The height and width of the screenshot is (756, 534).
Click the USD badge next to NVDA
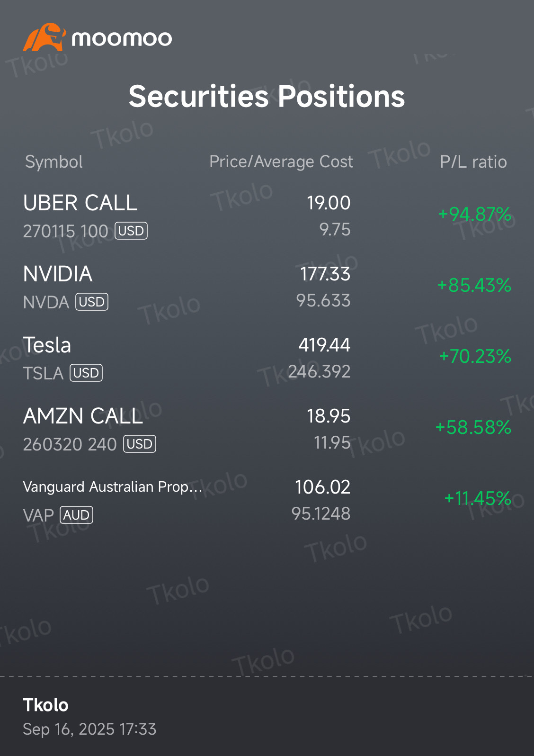92,302
